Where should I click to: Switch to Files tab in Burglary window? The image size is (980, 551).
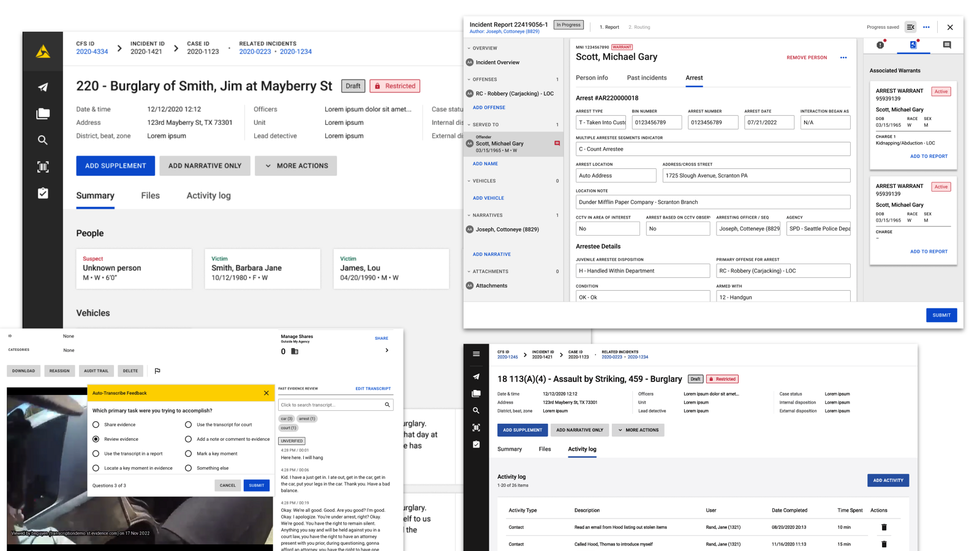point(150,196)
